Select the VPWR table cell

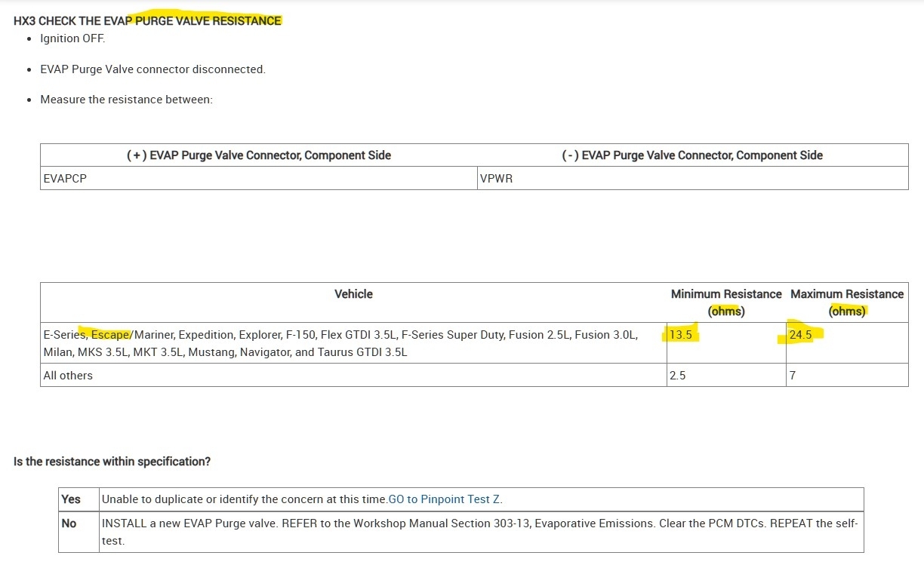(x=496, y=179)
